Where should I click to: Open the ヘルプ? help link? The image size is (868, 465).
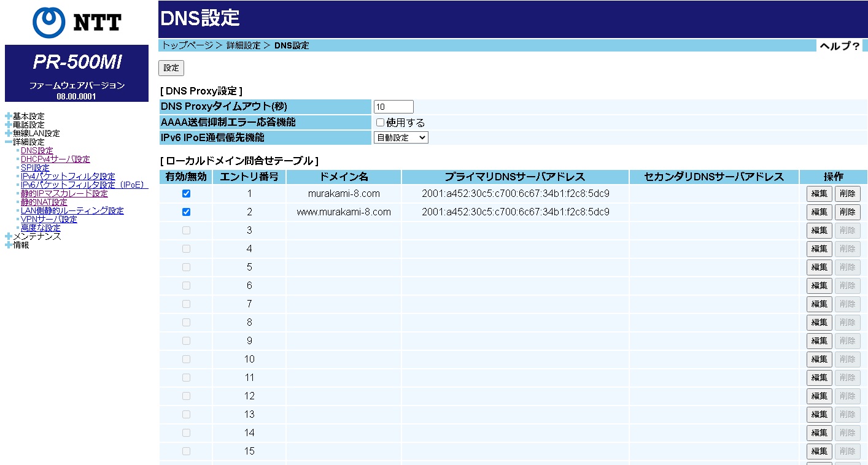[839, 46]
